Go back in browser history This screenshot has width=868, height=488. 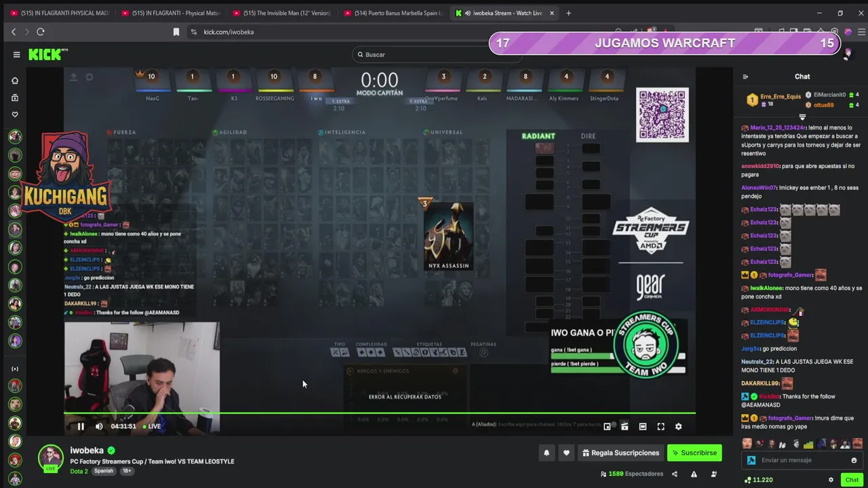13,32
